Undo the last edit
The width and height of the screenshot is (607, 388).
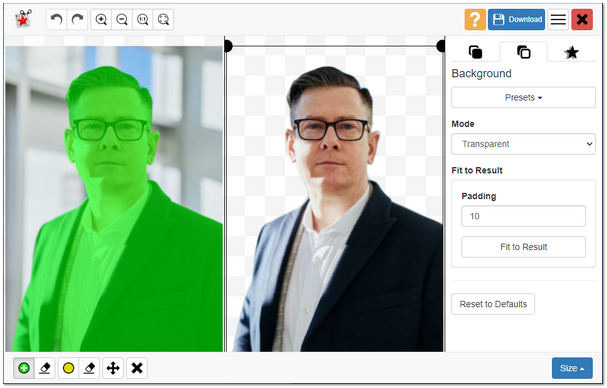pyautogui.click(x=57, y=19)
